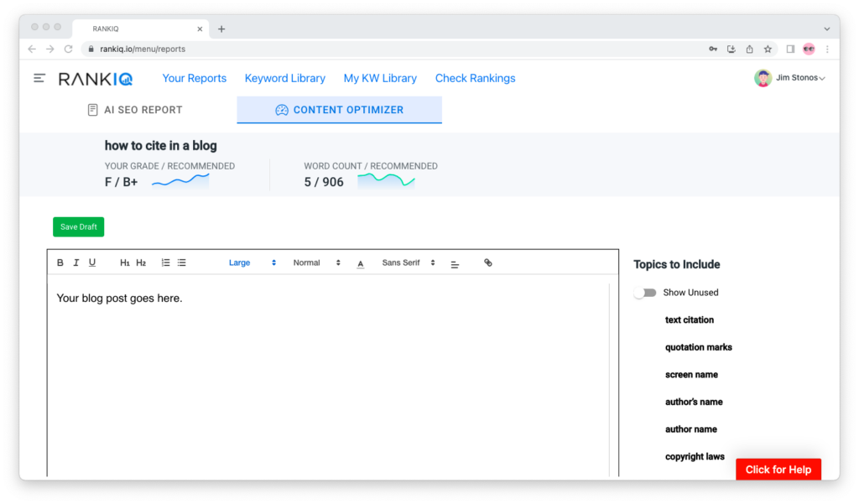Click into the blog post editor text
The image size is (859, 504).
[119, 298]
